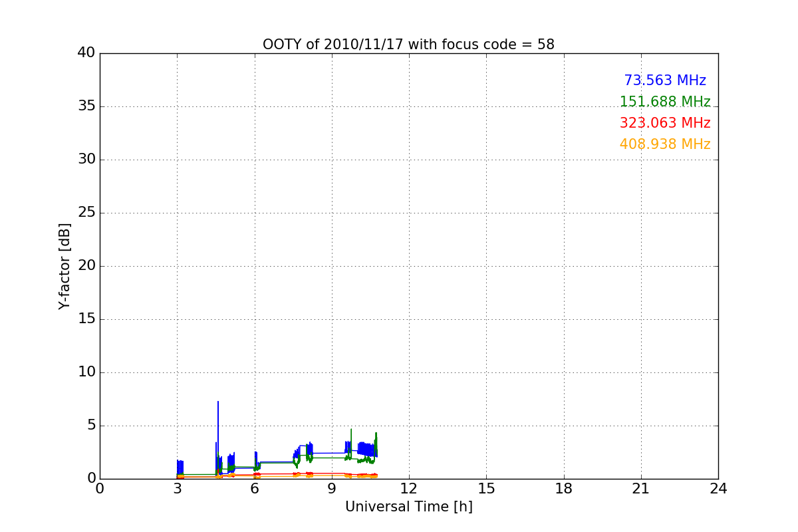Click the 24 tick on the time axis
The height and width of the screenshot is (532, 798).
[718, 488]
